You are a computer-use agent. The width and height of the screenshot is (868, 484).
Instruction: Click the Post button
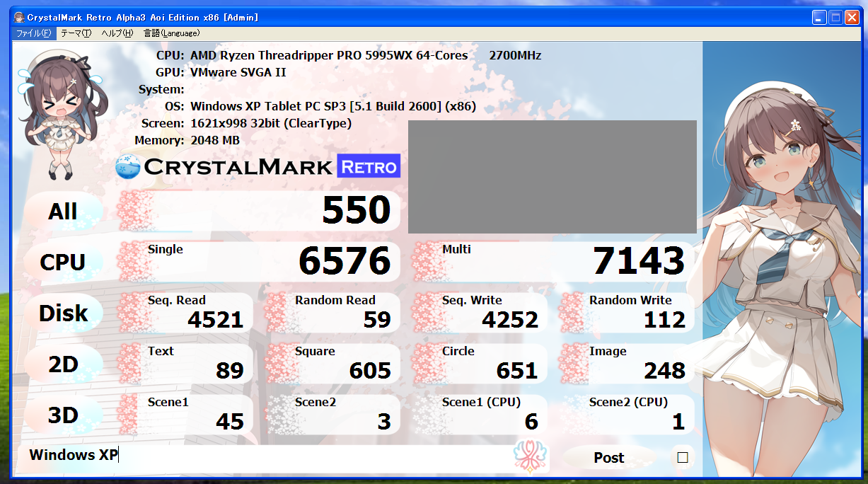point(608,458)
